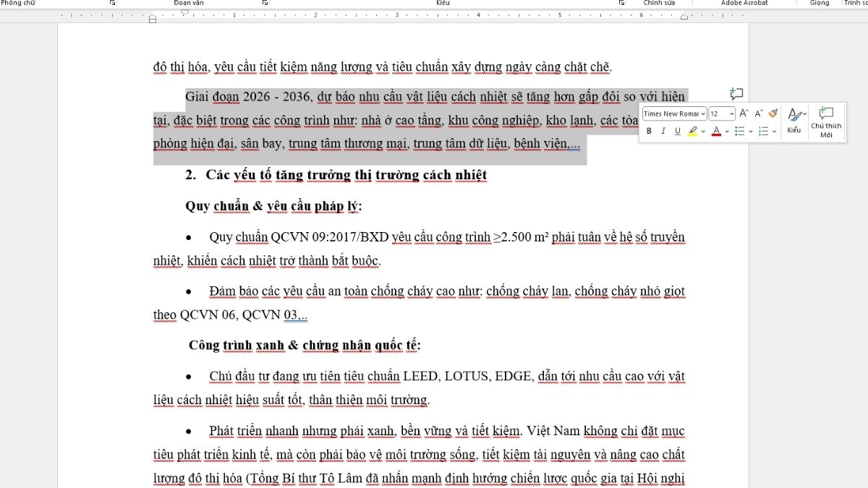868x488 pixels.
Task: Click the Adobe Acrobat ribbon group label
Action: point(744,3)
